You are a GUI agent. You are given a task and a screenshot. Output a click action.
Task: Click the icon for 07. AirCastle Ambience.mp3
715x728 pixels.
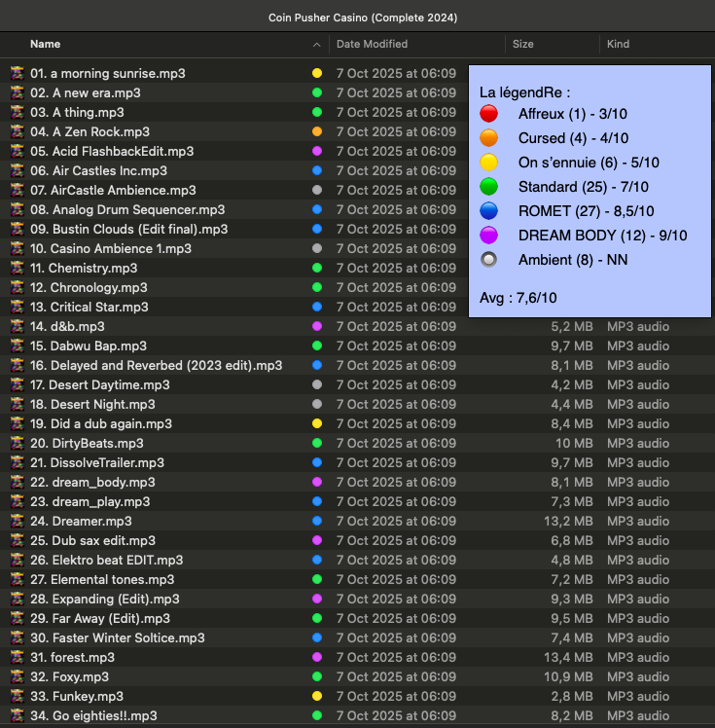[x=18, y=191]
